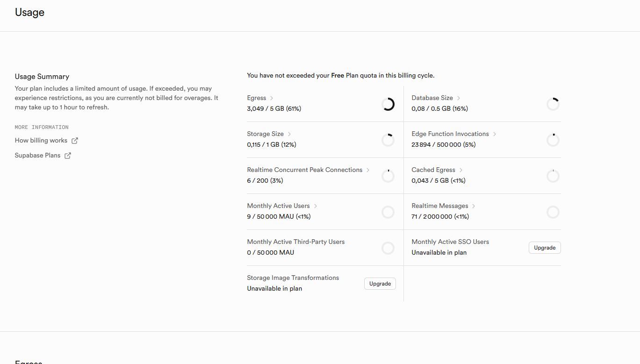Click external link icon beside Supabase Plans

pyautogui.click(x=68, y=156)
